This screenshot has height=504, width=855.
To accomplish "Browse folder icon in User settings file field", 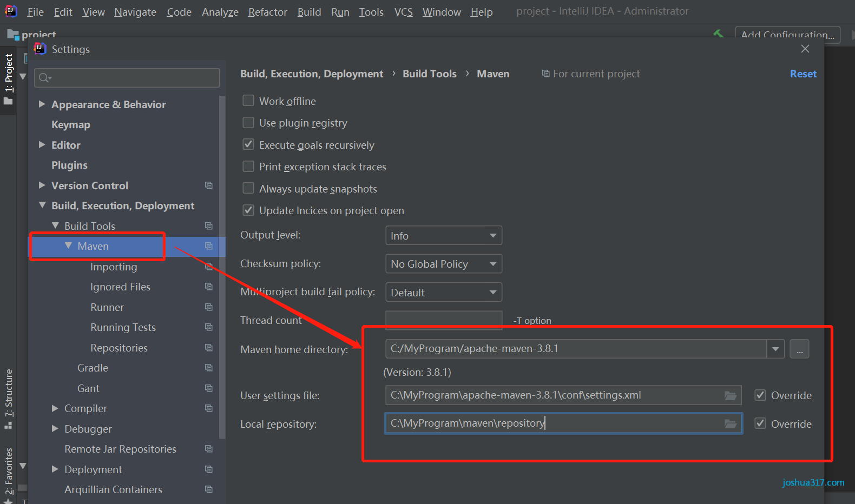I will tap(731, 395).
